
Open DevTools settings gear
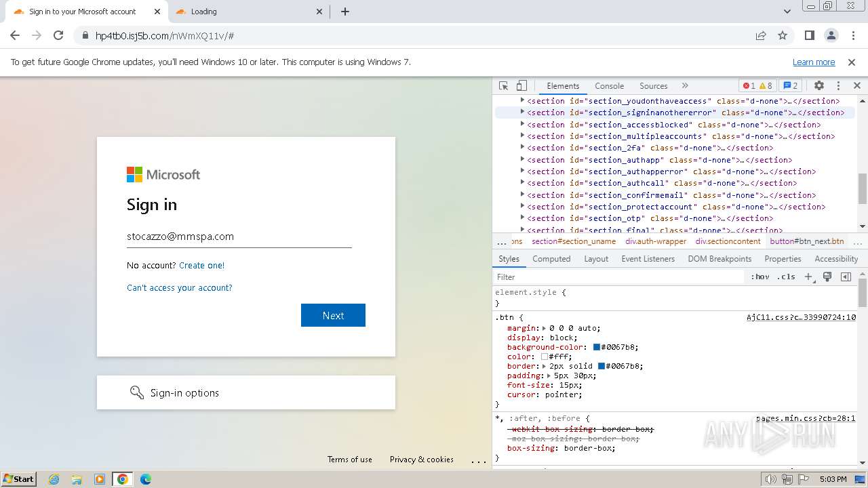pyautogui.click(x=818, y=86)
